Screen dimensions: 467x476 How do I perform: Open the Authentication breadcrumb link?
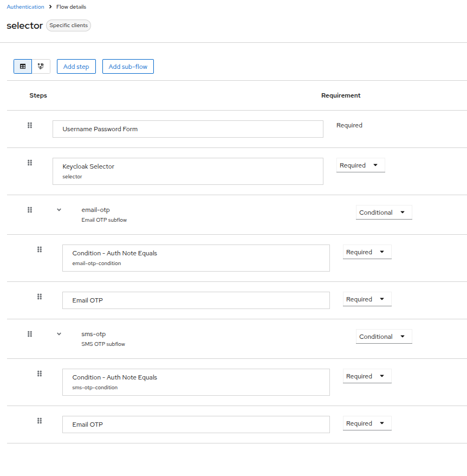tap(25, 7)
